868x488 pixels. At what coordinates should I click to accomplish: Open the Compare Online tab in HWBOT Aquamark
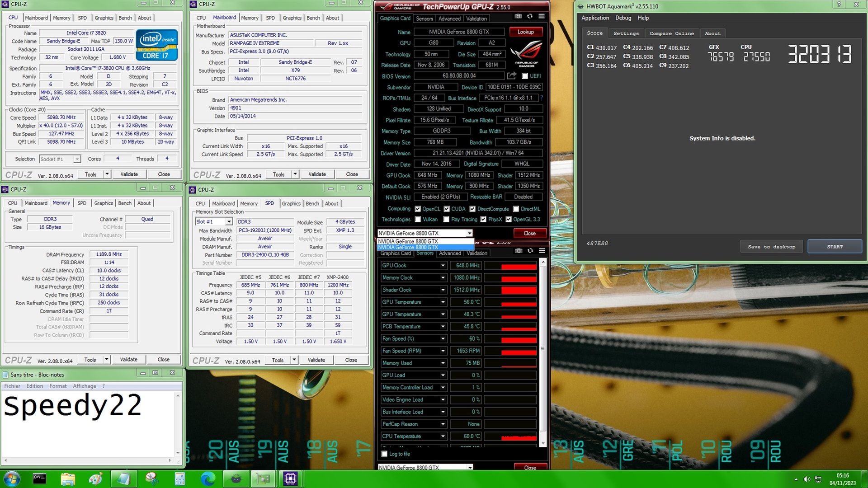(x=671, y=33)
